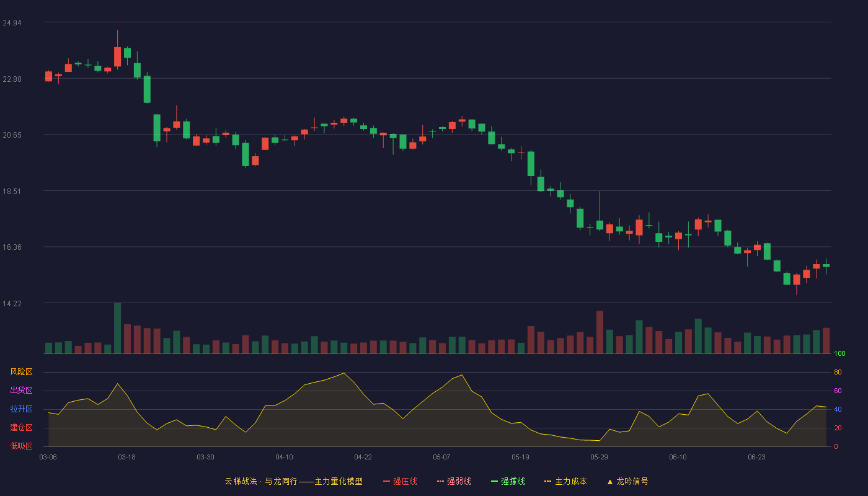Click the 05-29 date axis label
Viewport: 868px width, 496px height.
click(x=599, y=457)
